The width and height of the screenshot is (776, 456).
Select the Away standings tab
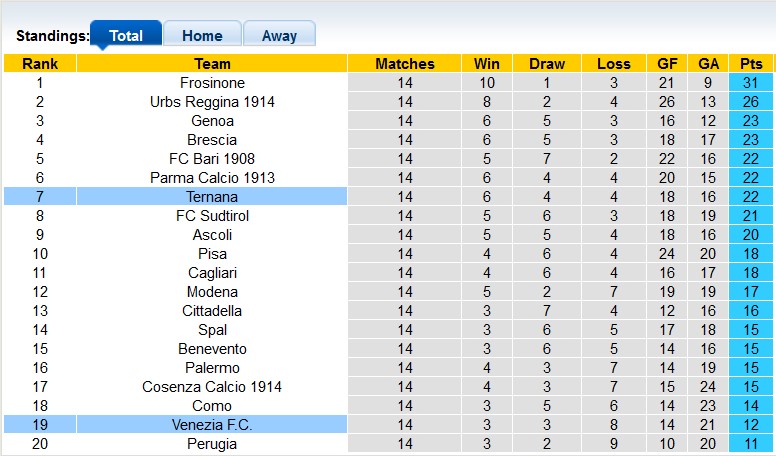[279, 35]
